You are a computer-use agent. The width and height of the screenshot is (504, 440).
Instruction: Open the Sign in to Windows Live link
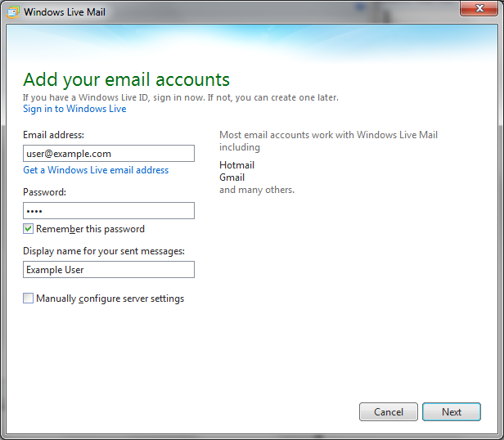coord(74,109)
